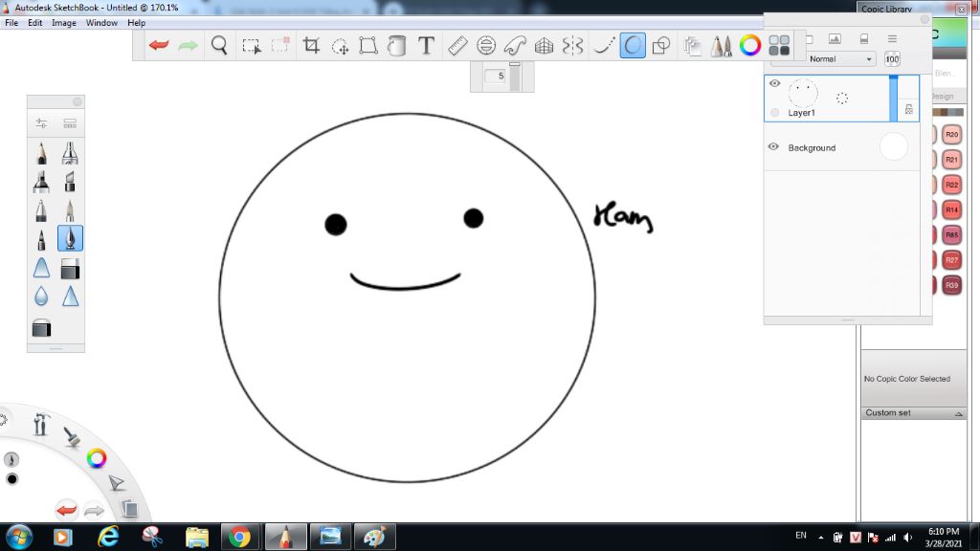This screenshot has height=551, width=980.
Task: Adjust the vertical slider beside the value 5
Action: click(514, 77)
